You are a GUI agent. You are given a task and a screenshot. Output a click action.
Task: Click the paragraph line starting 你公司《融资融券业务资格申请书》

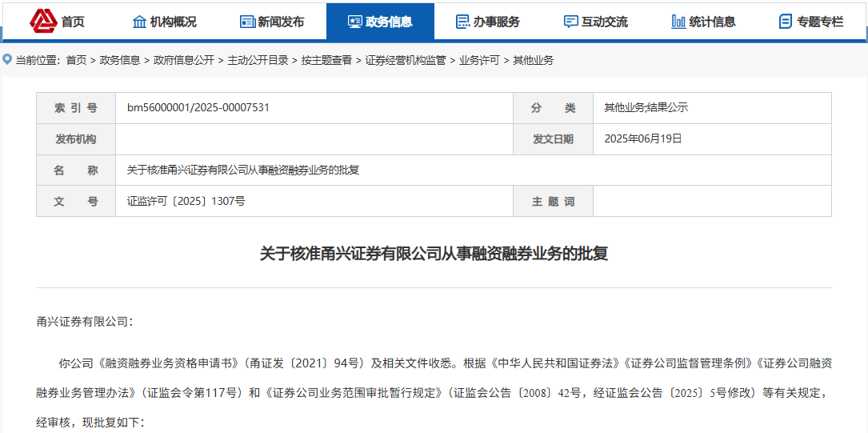point(444,363)
